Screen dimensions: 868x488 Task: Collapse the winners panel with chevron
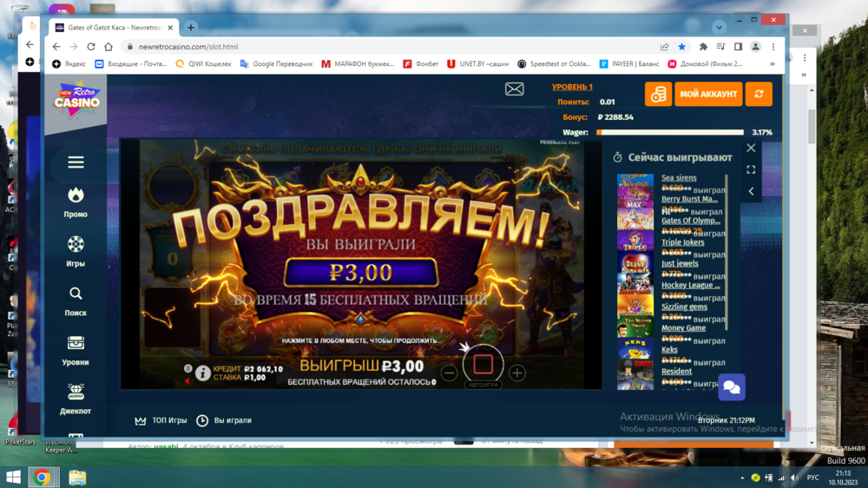coord(751,191)
